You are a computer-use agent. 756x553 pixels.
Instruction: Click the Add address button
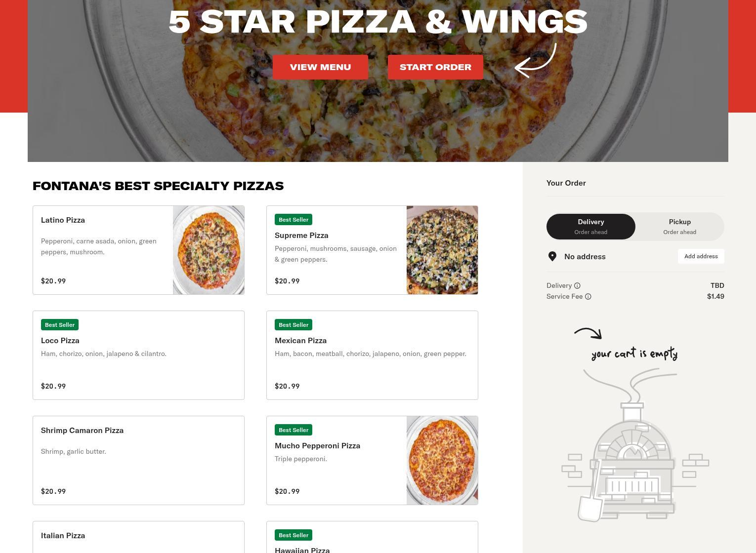pyautogui.click(x=701, y=256)
